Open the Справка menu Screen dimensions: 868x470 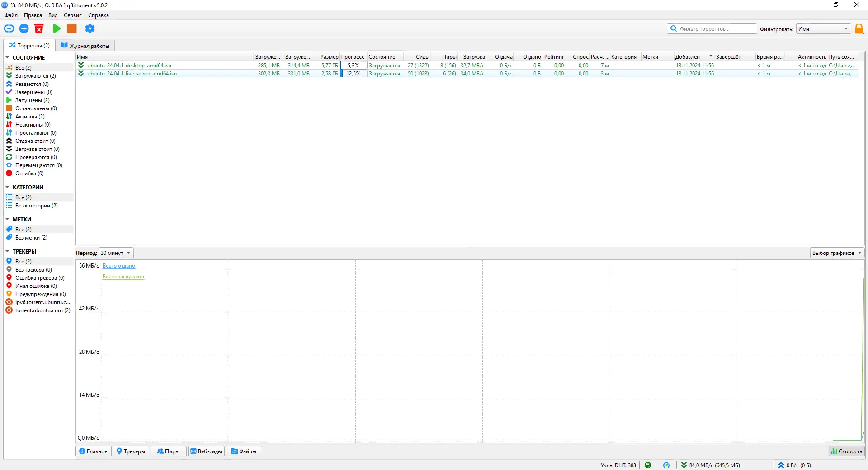(98, 15)
